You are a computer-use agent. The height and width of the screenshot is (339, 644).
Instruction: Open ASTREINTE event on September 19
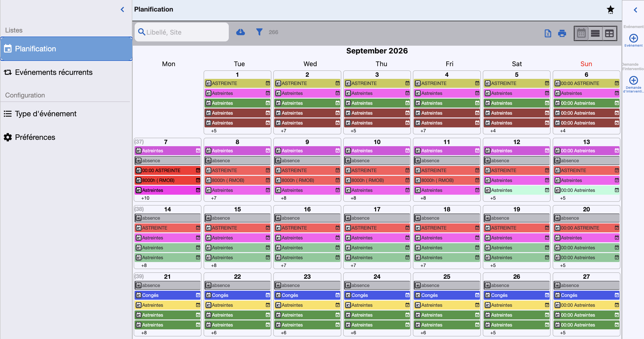[x=516, y=228]
